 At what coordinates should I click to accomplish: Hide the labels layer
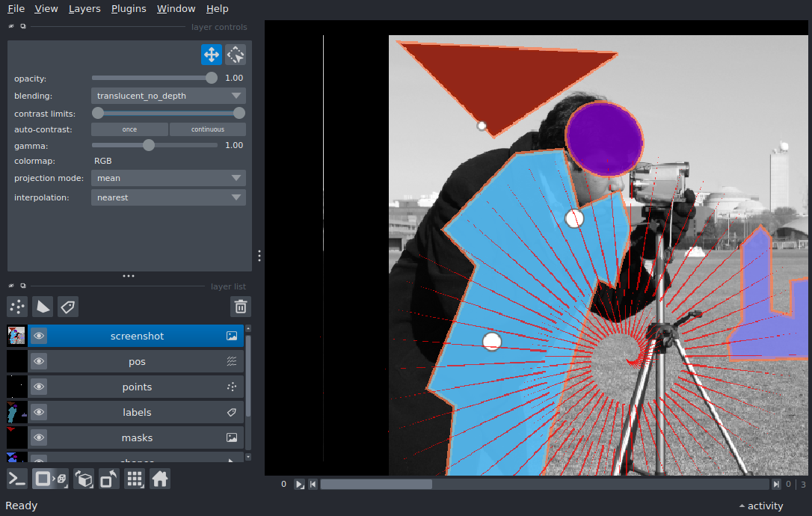[39, 413]
